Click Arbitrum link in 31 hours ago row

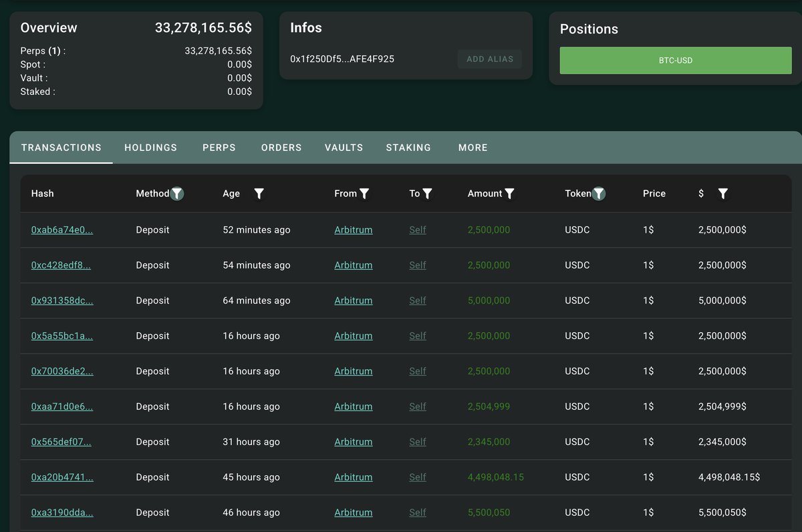coord(354,442)
